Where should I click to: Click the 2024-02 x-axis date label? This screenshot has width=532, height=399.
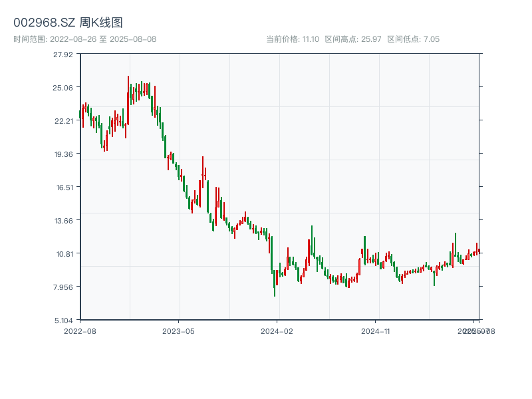click(277, 331)
